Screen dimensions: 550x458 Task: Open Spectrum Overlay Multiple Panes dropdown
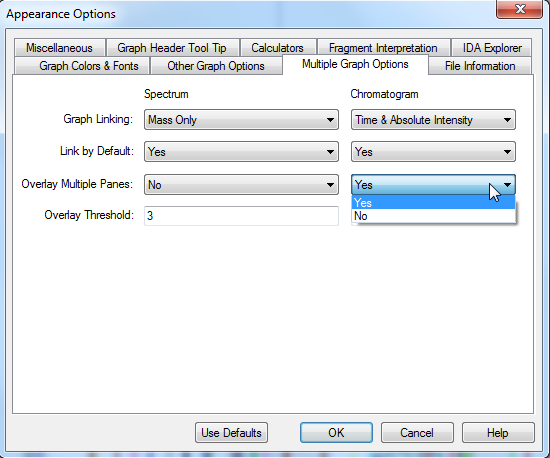pyautogui.click(x=241, y=184)
